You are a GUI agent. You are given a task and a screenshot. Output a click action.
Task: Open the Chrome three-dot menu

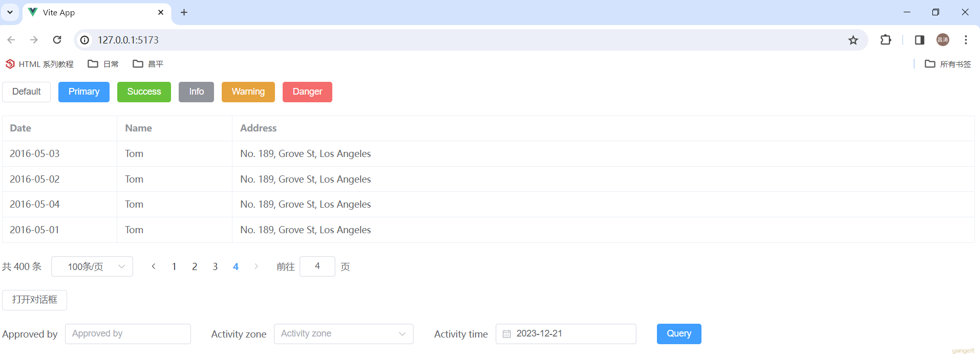pos(966,40)
